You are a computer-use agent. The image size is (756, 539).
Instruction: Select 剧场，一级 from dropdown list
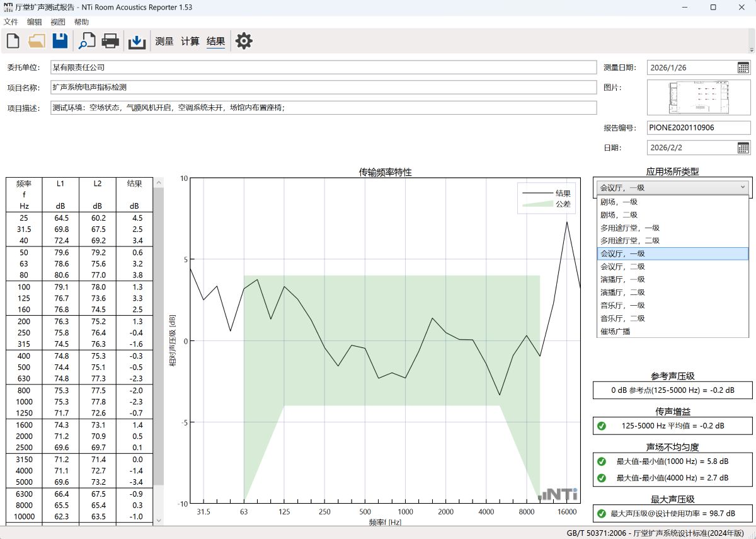pos(619,202)
